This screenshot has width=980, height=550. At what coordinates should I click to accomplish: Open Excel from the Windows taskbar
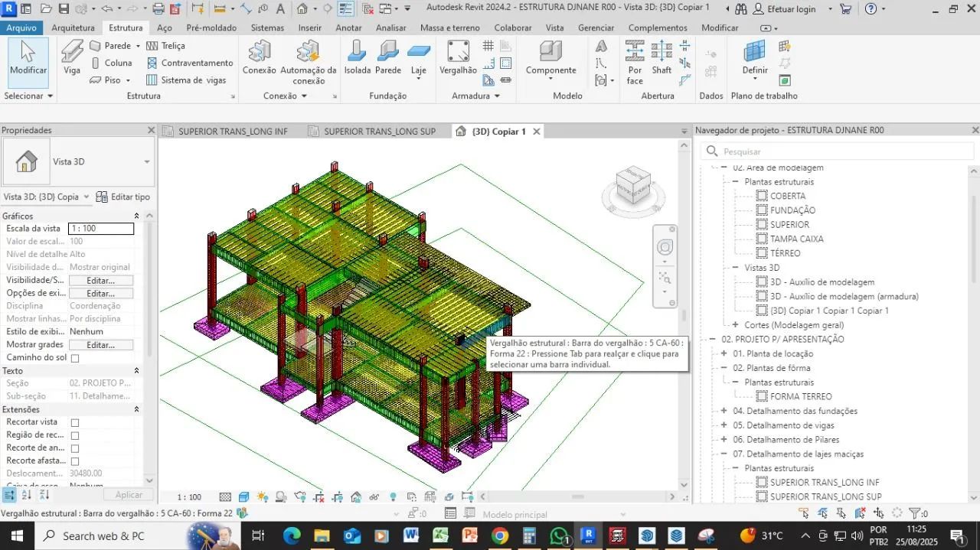[x=440, y=535]
